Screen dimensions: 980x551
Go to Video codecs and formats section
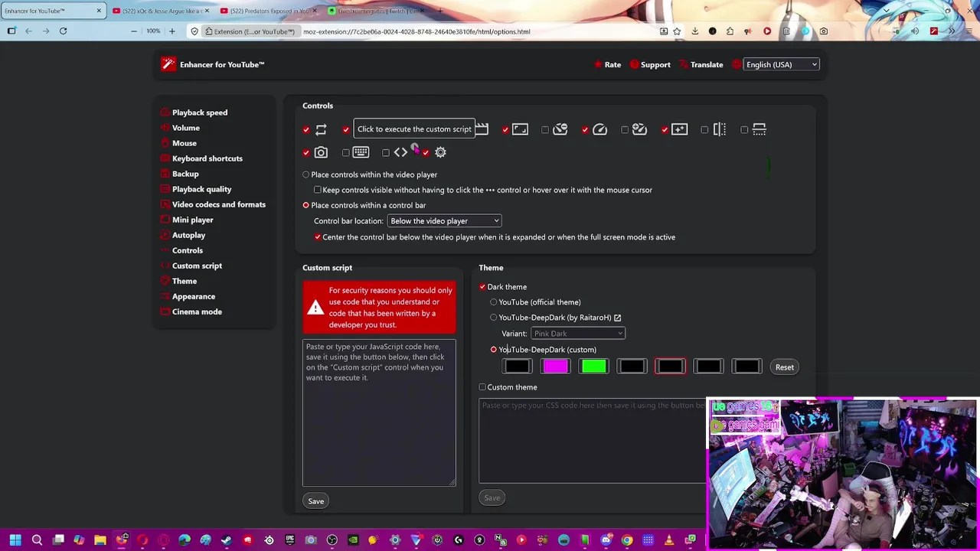(219, 204)
